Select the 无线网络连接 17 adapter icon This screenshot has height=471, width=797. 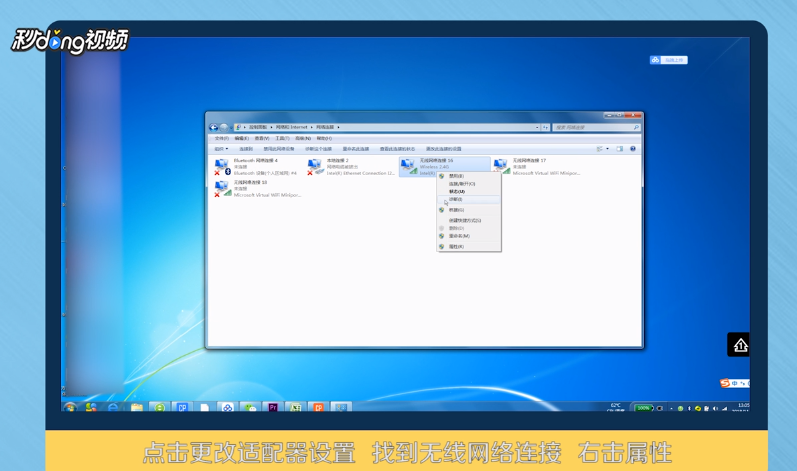click(502, 167)
